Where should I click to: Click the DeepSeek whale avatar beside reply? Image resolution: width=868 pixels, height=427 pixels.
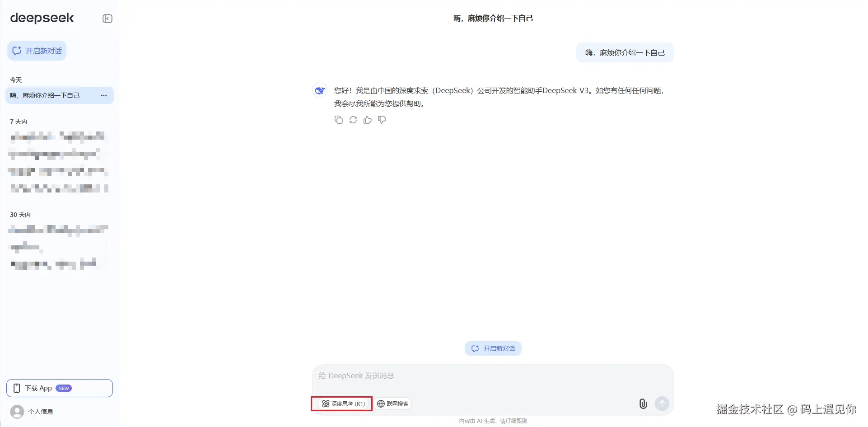[320, 90]
